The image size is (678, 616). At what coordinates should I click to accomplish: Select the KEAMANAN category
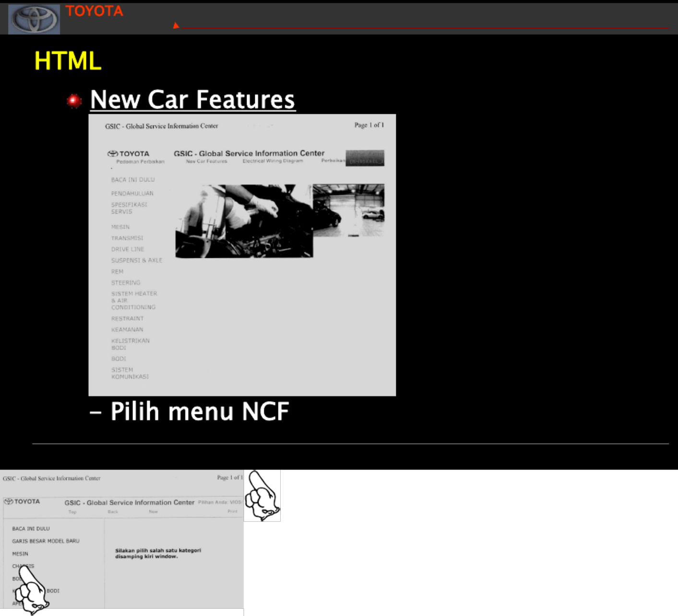(x=127, y=329)
